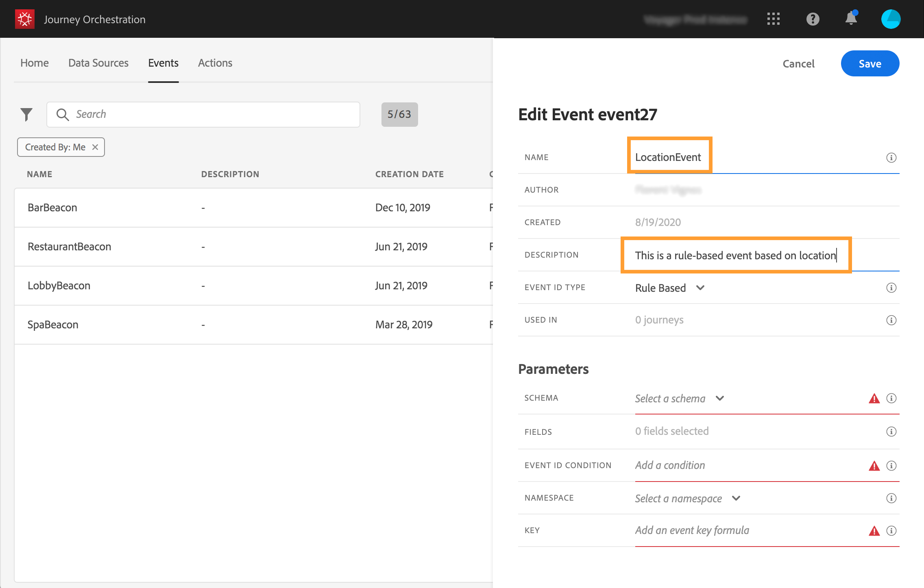Click the user profile avatar
The height and width of the screenshot is (588, 924).
[x=891, y=19]
